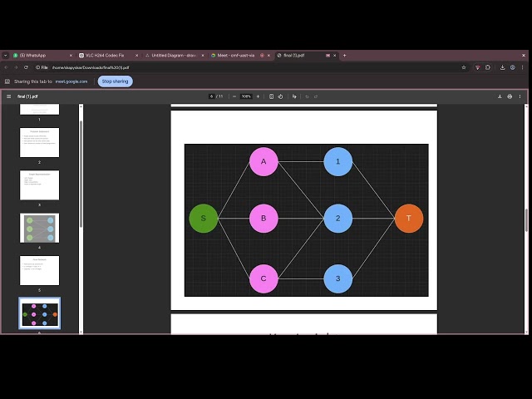The image size is (532, 399).
Task: Click the blue node labeled 1
Action: coord(338,161)
